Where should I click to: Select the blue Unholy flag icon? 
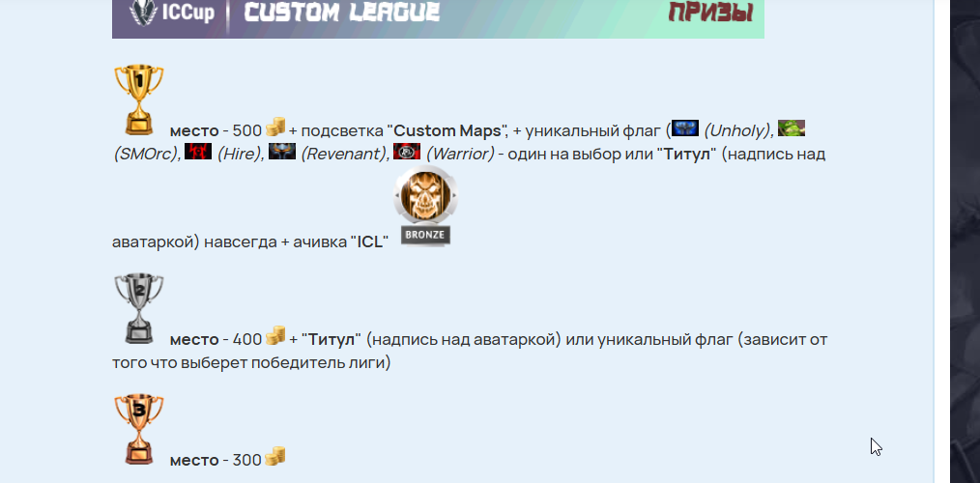(685, 128)
